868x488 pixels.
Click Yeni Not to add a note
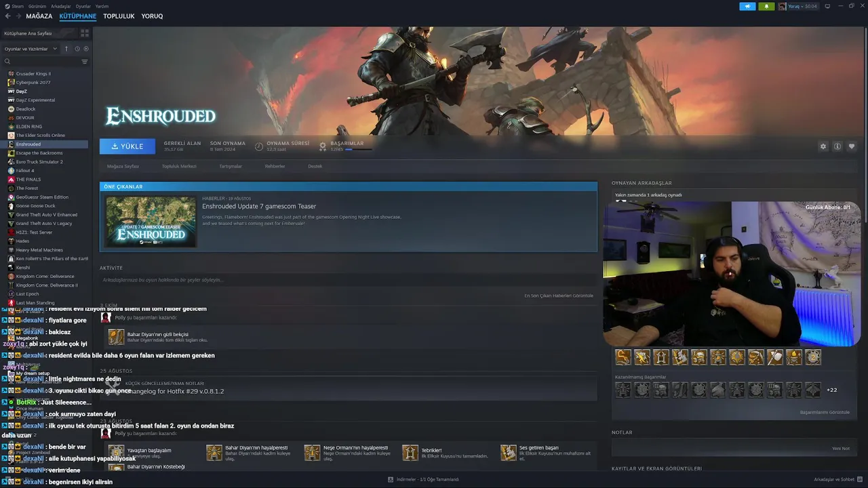pos(841,448)
